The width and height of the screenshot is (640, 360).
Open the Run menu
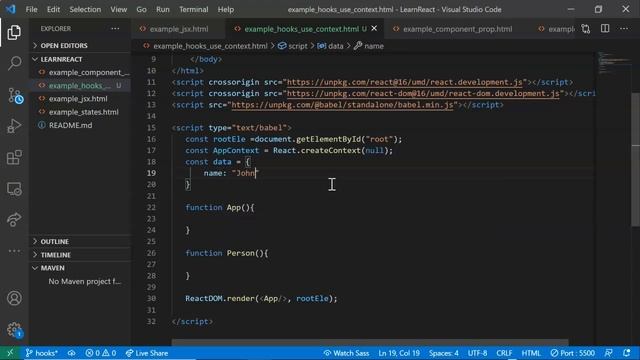click(x=162, y=9)
